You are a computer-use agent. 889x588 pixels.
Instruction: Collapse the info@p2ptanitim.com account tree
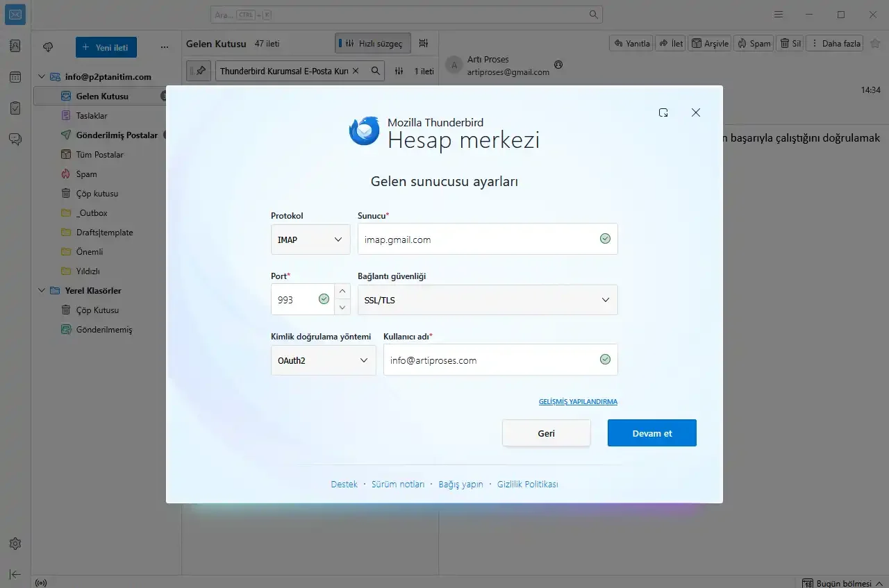point(41,77)
